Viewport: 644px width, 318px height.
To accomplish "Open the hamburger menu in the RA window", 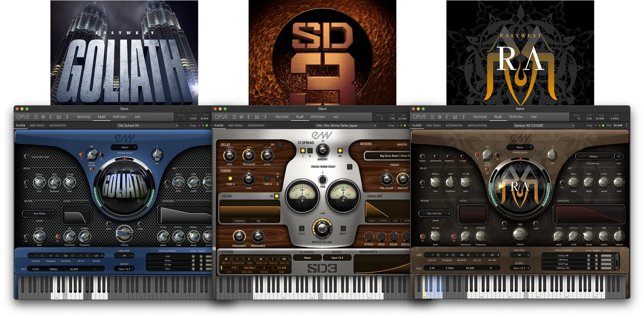I will [432, 117].
